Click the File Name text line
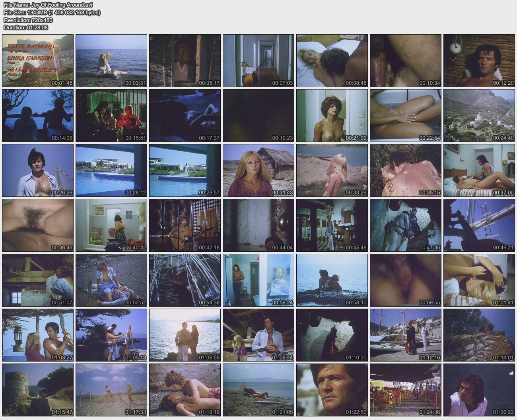 pyautogui.click(x=48, y=5)
